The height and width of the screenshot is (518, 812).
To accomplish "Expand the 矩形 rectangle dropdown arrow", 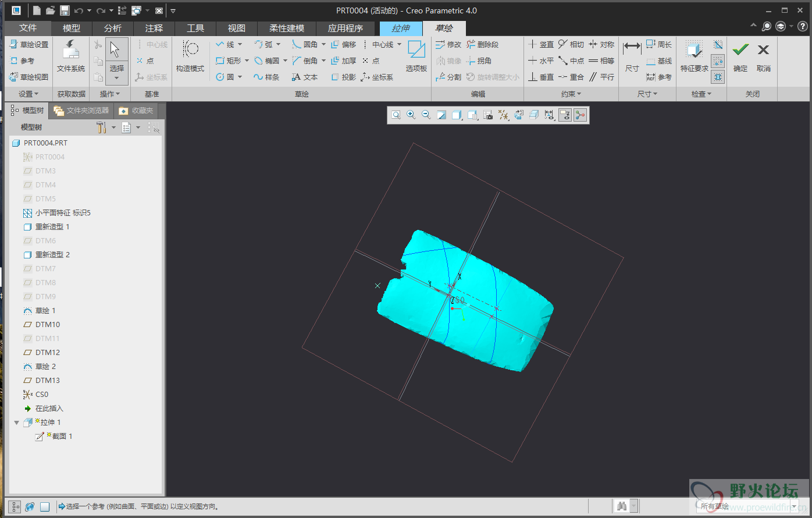I will [247, 61].
